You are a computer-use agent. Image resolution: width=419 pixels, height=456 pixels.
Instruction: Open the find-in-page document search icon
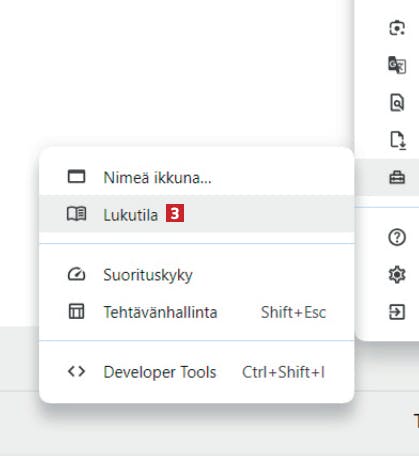click(x=397, y=102)
